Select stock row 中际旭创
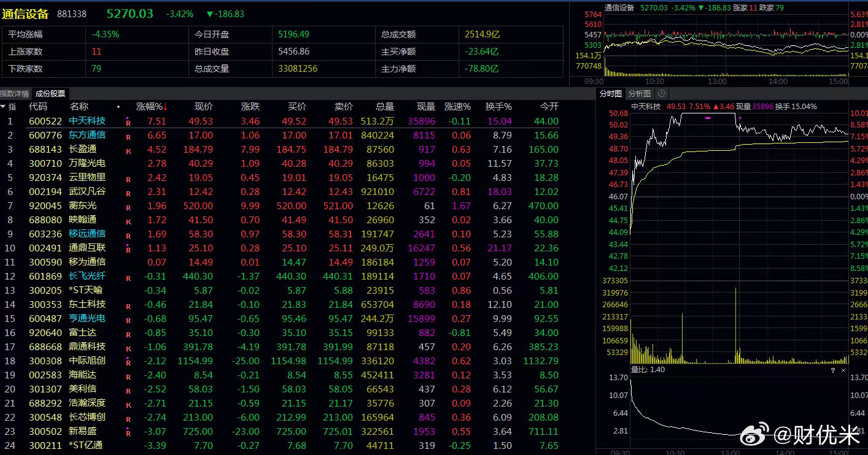 280,361
